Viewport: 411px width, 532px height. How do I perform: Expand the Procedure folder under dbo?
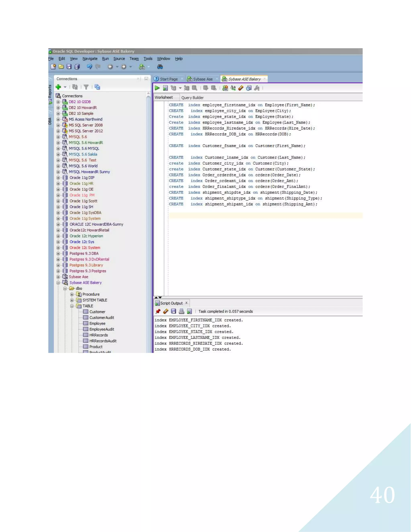click(72, 294)
